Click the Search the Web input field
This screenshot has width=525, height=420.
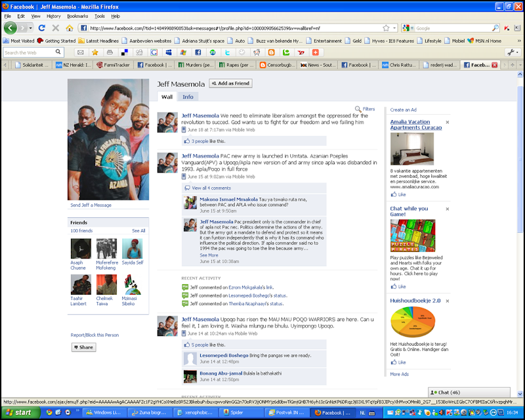tap(29, 52)
